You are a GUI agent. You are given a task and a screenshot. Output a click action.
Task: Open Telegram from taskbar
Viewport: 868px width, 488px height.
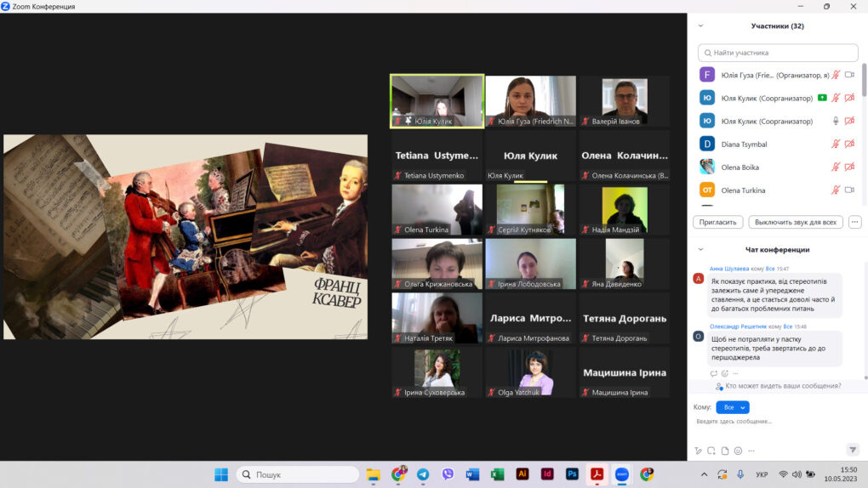pyautogui.click(x=423, y=474)
